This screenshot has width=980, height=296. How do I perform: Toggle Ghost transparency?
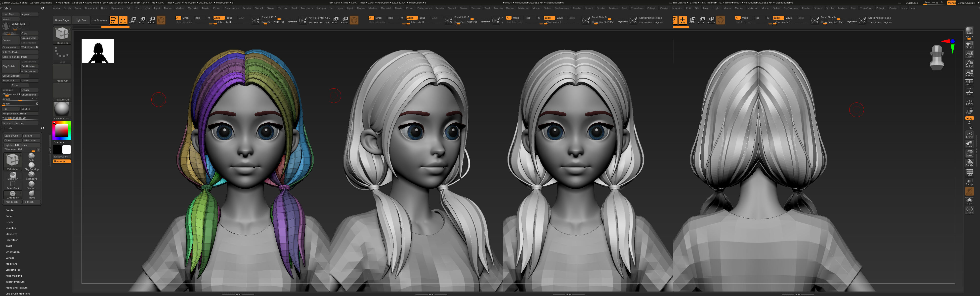[969, 191]
